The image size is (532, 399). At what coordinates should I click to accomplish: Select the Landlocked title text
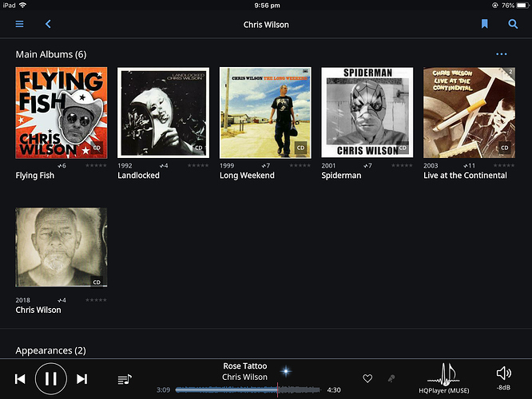138,176
